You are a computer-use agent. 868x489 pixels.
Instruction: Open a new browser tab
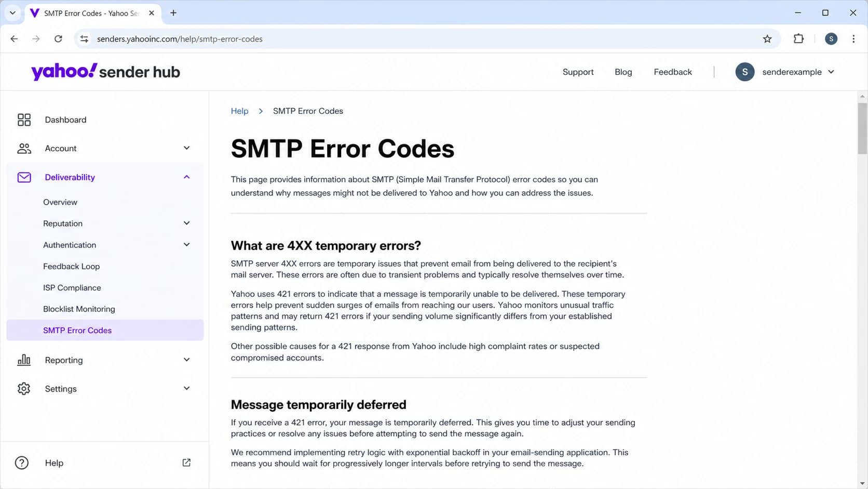coord(173,13)
